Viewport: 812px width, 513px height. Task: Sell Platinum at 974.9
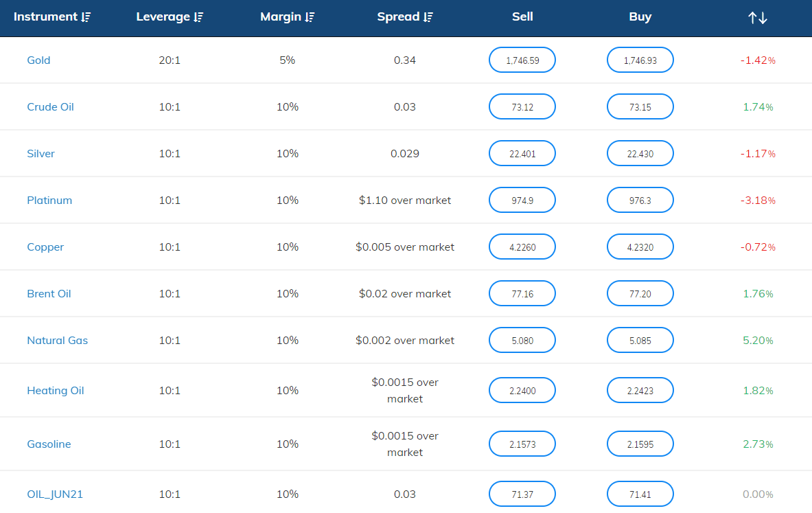pos(522,201)
